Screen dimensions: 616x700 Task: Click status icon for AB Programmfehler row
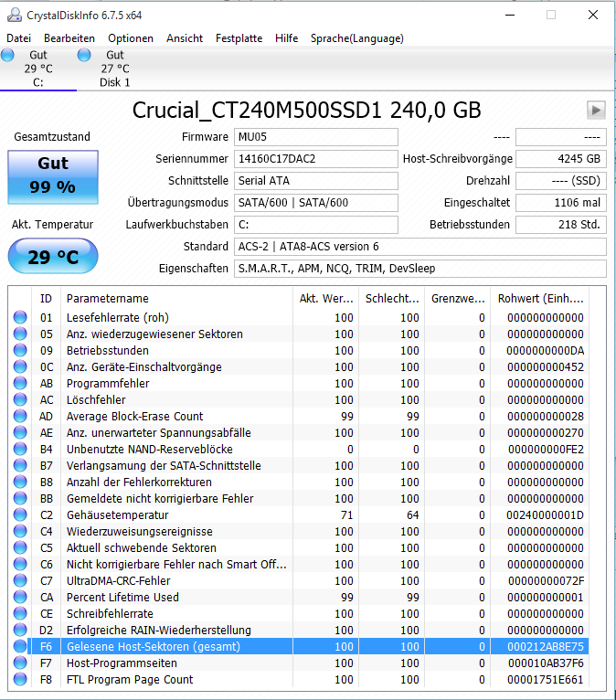20,383
